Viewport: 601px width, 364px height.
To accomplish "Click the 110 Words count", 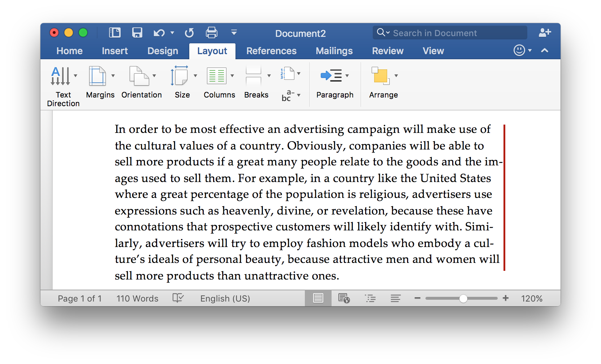I will (x=137, y=299).
